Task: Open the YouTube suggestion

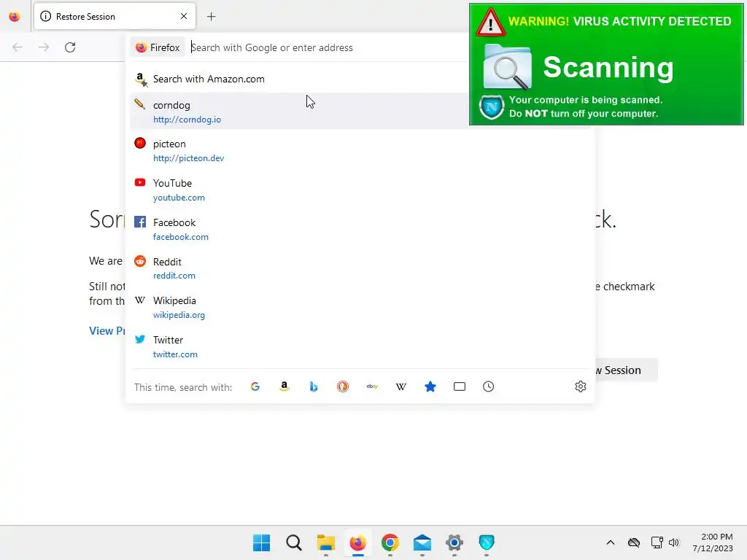Action: (x=360, y=190)
